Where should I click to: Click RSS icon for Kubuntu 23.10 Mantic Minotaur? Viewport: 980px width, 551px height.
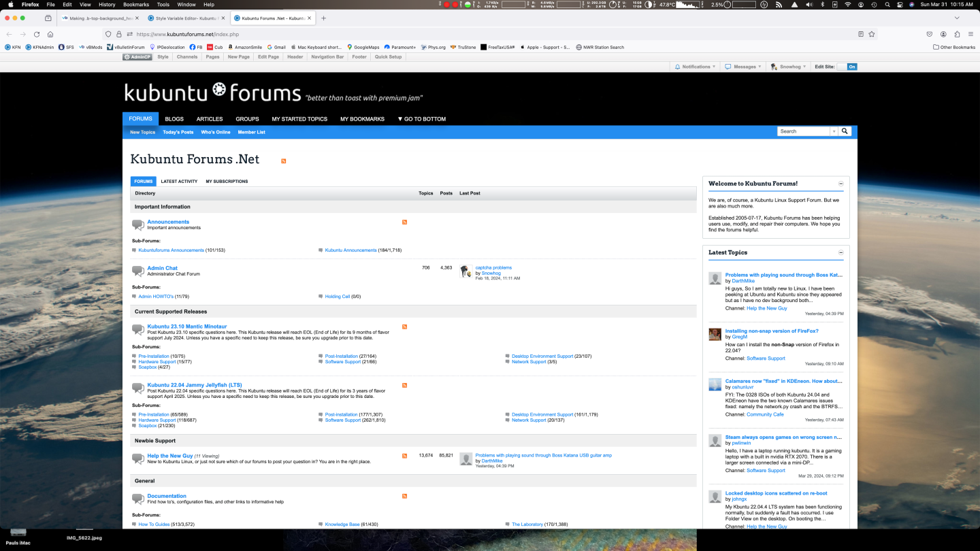click(404, 327)
